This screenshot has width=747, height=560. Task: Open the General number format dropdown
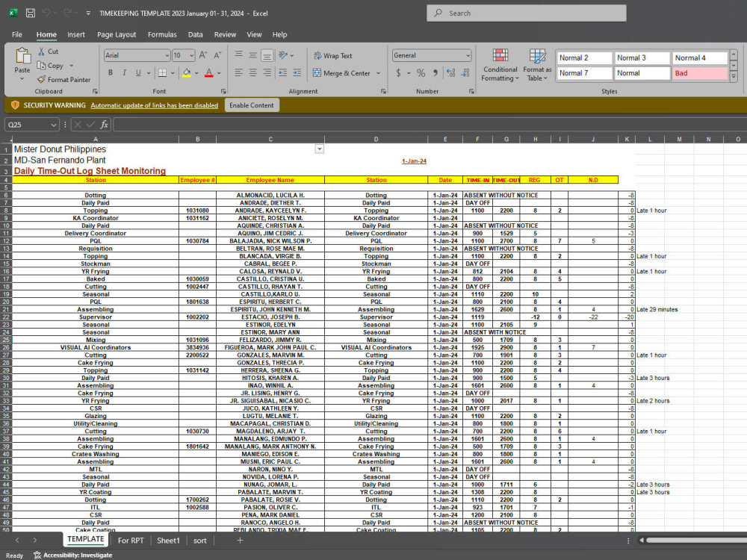pos(468,56)
